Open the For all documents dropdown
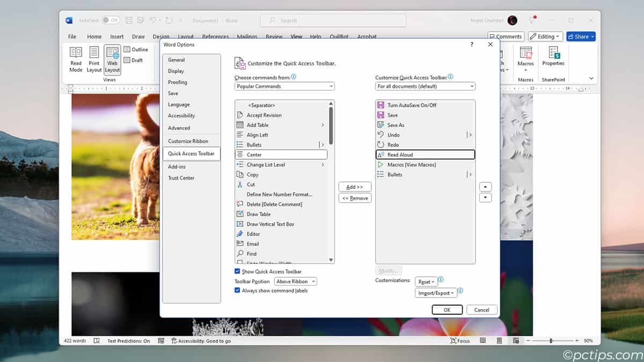Viewport: 644px width, 362px height. [x=425, y=86]
